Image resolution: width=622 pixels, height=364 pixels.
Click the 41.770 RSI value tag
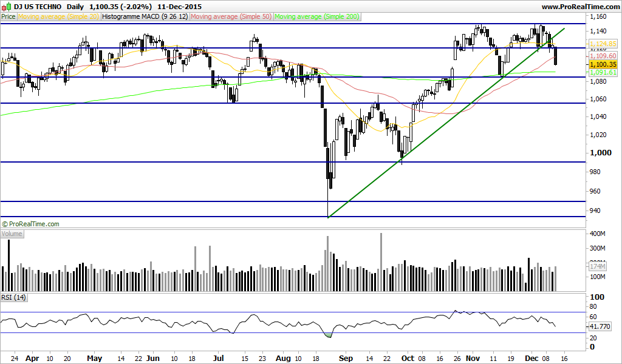pyautogui.click(x=600, y=327)
